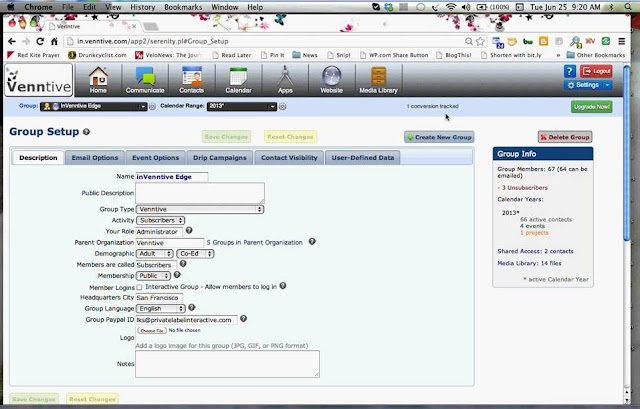Open the Activity dropdown

[160, 220]
